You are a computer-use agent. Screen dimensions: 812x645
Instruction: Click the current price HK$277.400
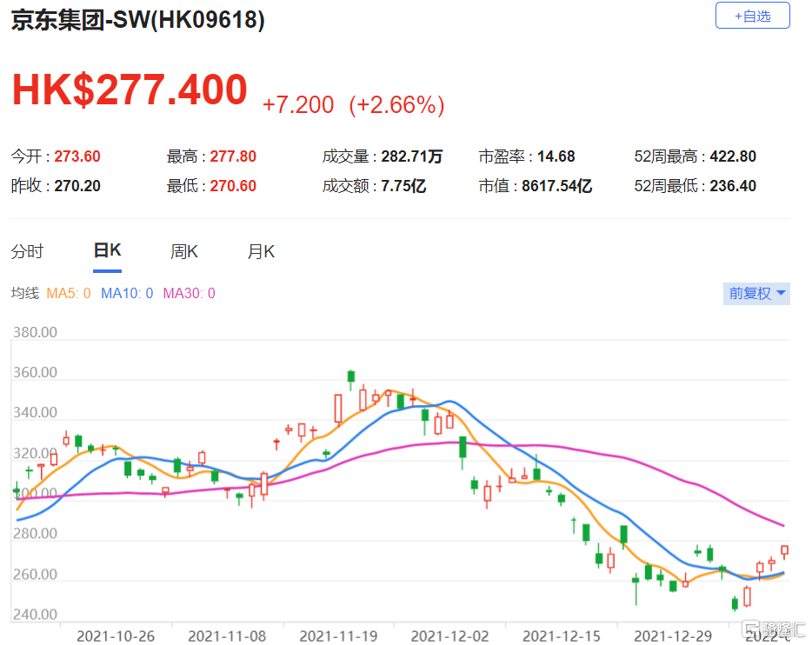130,90
